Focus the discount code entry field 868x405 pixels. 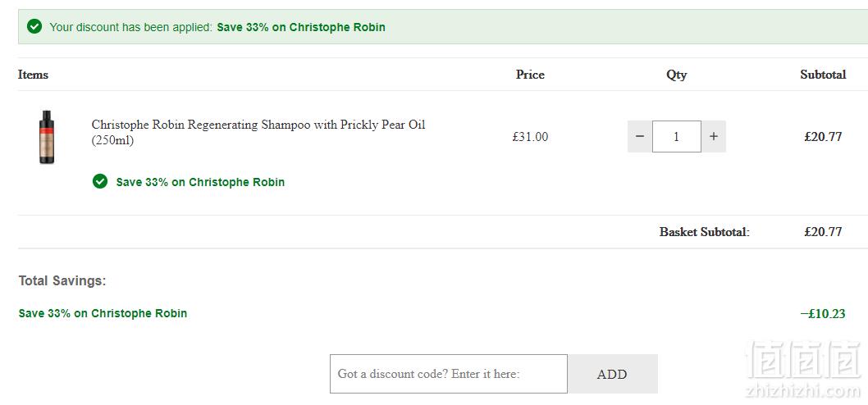[x=449, y=374]
